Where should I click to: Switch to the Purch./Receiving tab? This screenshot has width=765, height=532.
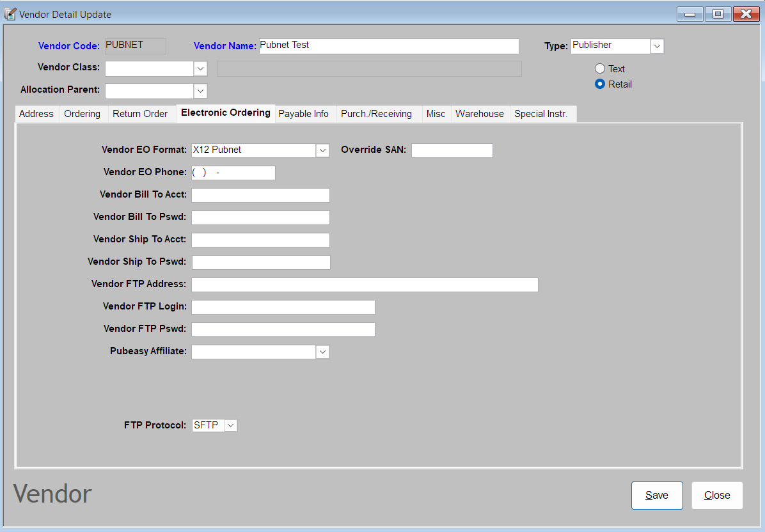[376, 114]
